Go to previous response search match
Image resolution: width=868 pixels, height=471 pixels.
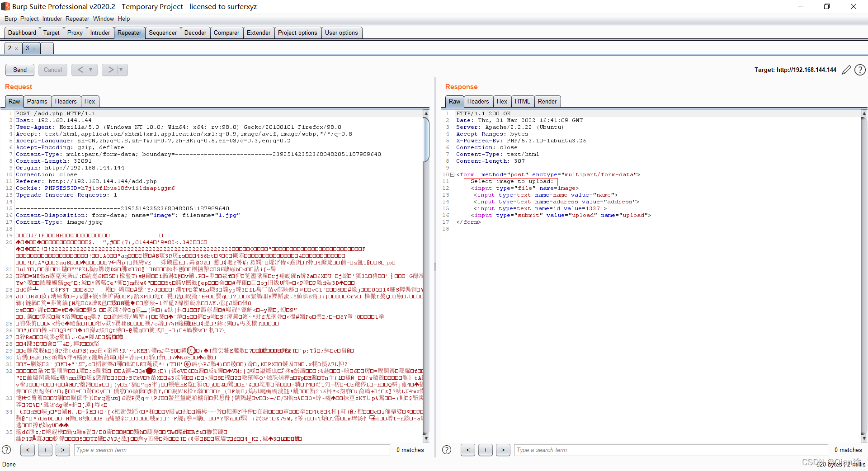pos(468,450)
